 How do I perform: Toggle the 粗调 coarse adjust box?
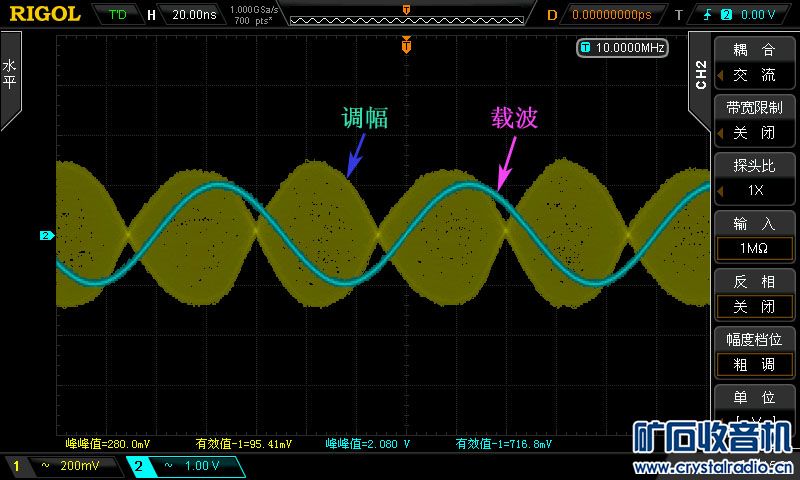click(x=754, y=365)
